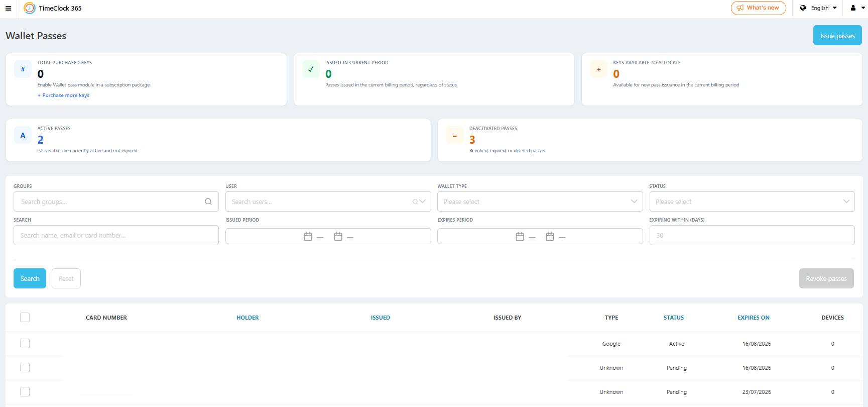Click the minus icon on Deactivated Passes card
Image resolution: width=868 pixels, height=407 pixels.
pyautogui.click(x=455, y=135)
